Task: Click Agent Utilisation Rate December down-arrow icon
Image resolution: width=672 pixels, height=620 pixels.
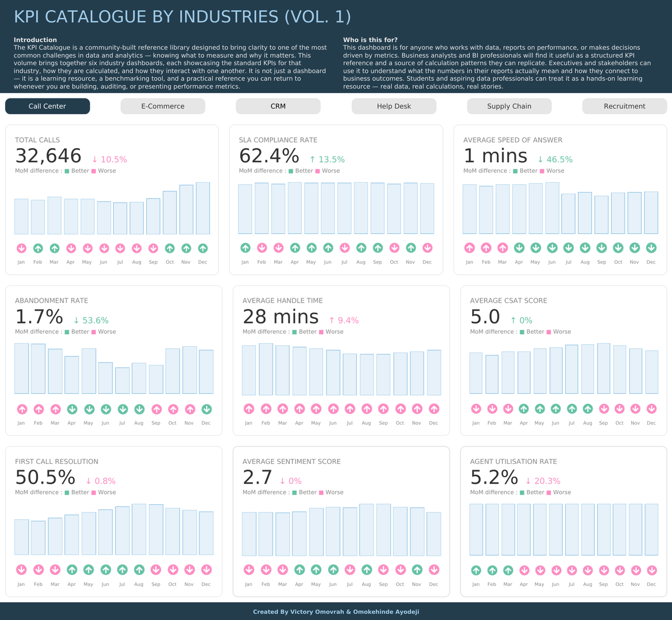Action: tap(651, 570)
